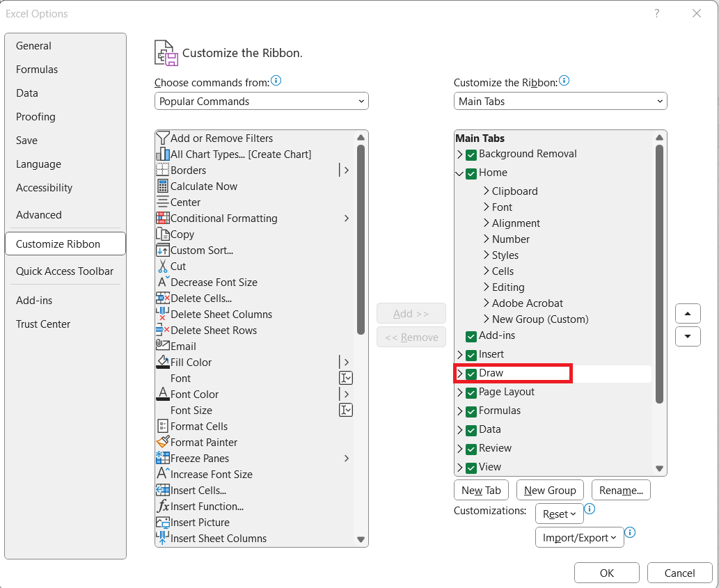
Task: Uncheck the Formulas tab checkbox in Main Tabs
Action: 471,411
